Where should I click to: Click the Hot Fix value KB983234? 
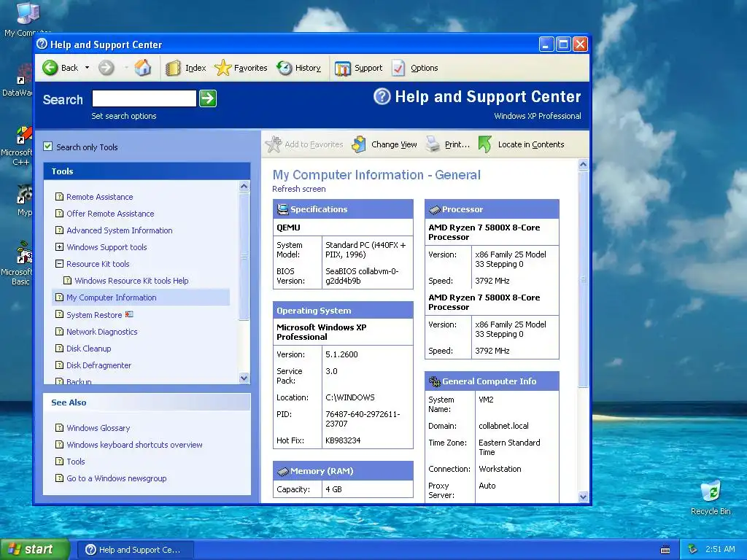pos(343,440)
